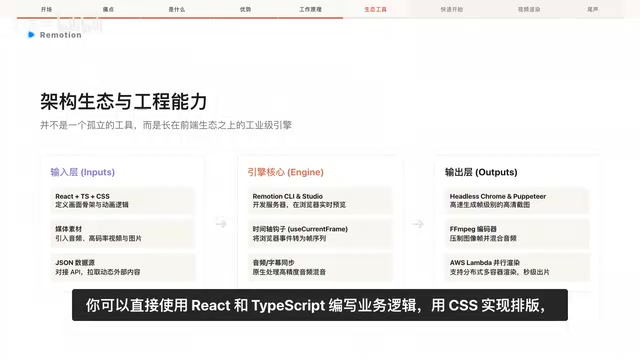
Task: Open the 是什么 chapter tab
Action: pyautogui.click(x=177, y=9)
